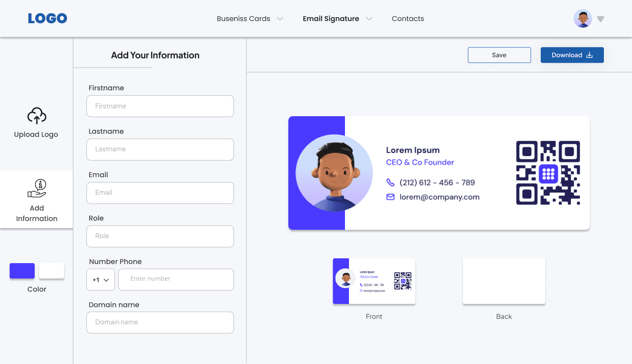Expand the Email Signature dropdown chevron
Image resolution: width=632 pixels, height=364 pixels.
click(369, 19)
